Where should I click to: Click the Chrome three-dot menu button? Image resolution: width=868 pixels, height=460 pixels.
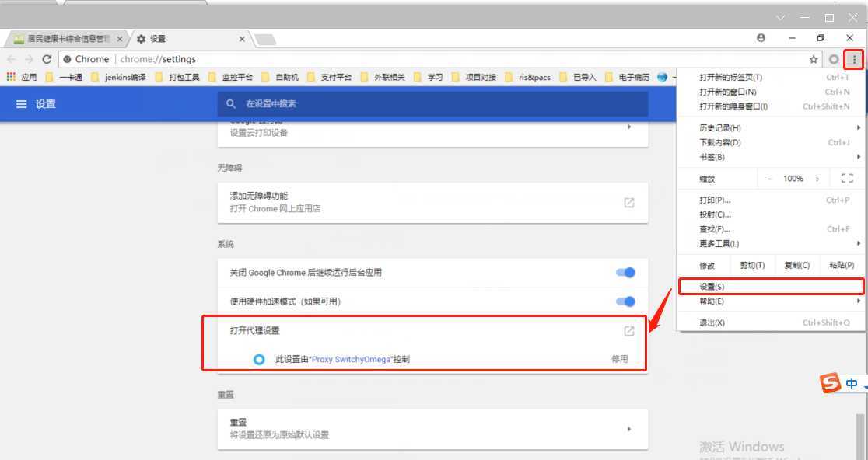[x=854, y=59]
